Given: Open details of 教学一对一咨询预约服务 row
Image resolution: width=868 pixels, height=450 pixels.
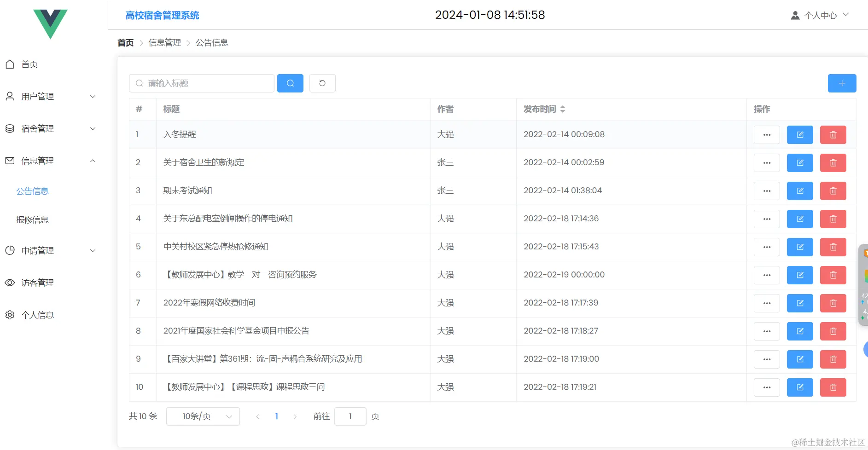Looking at the screenshot, I should click(x=767, y=275).
